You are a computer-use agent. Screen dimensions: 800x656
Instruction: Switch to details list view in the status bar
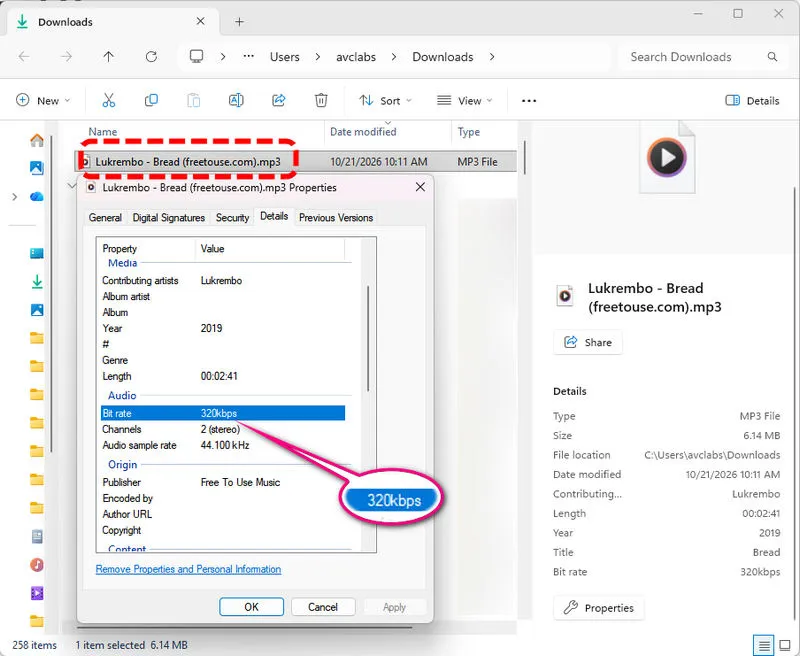pyautogui.click(x=764, y=645)
